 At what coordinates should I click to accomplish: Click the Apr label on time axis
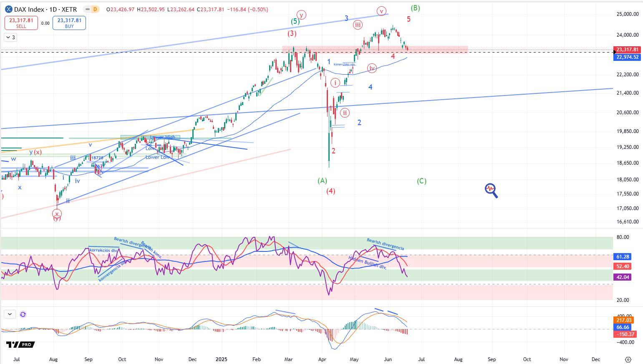pos(322,359)
